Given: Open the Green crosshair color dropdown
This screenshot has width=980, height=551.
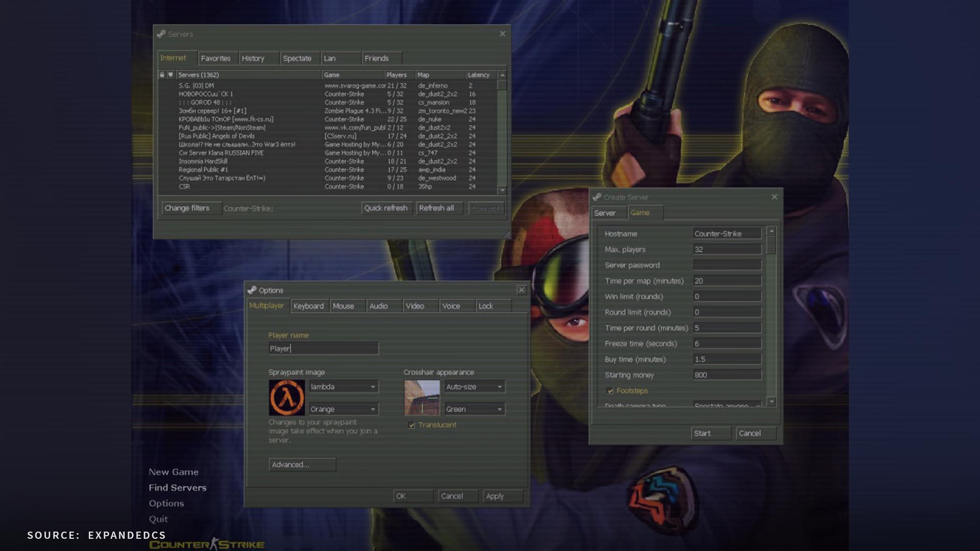Looking at the screenshot, I should click(475, 409).
